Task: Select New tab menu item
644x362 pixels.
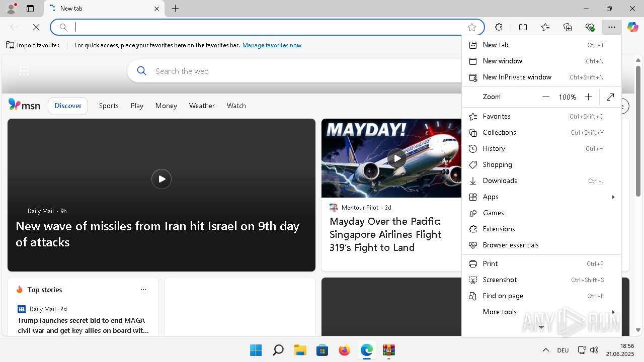Action: pyautogui.click(x=541, y=45)
